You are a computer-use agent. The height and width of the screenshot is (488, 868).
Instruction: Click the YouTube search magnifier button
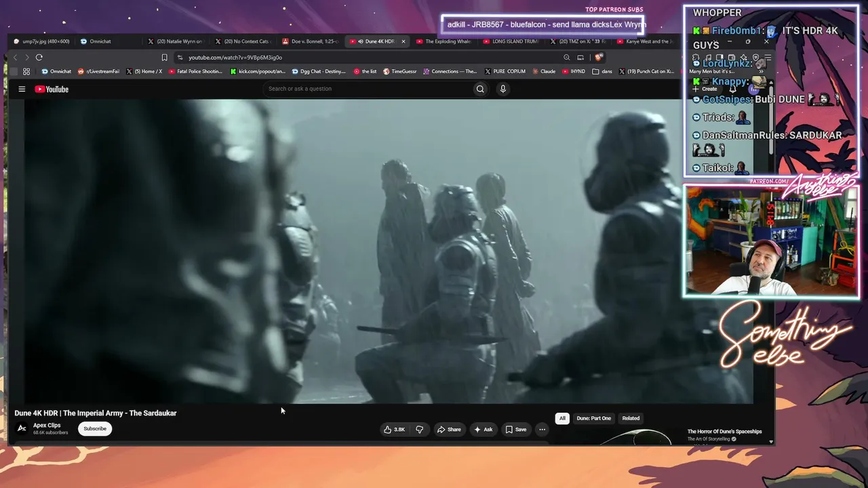(x=480, y=89)
